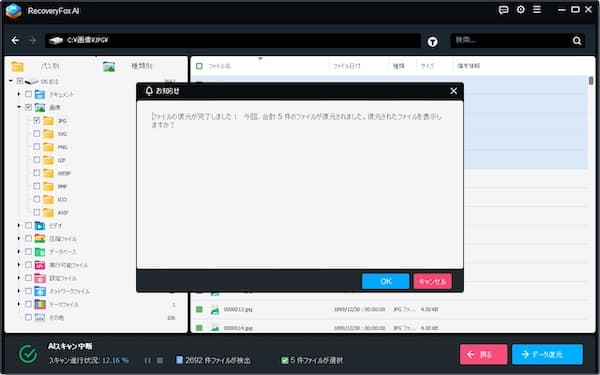This screenshot has height=375, width=600.
Task: Check the BMP folder checkbox
Action: pyautogui.click(x=37, y=186)
